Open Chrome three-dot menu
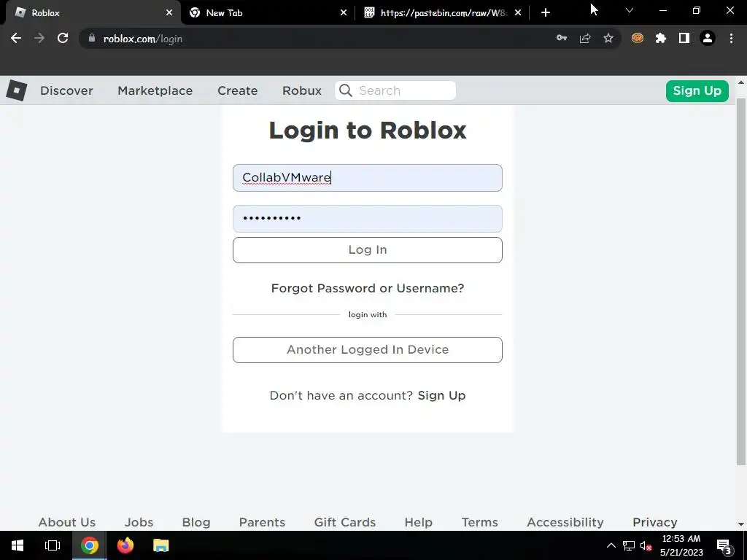The height and width of the screenshot is (560, 747). 731,38
